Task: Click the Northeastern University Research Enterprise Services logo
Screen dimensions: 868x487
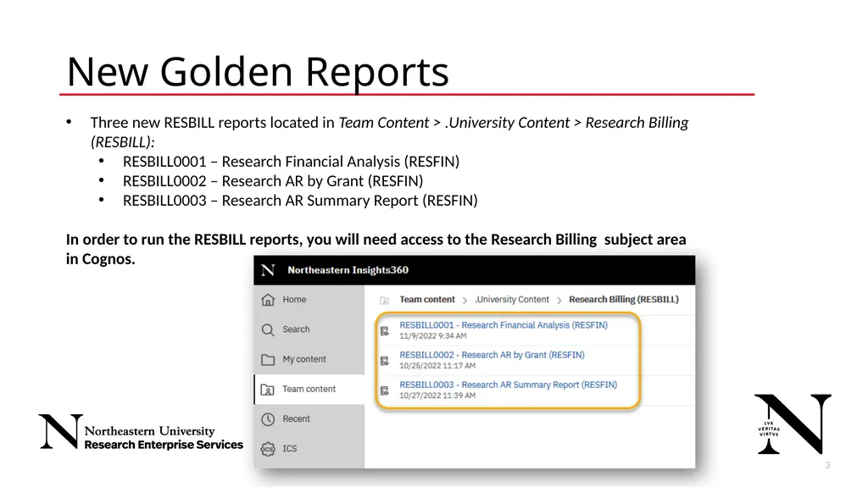Action: (141, 432)
